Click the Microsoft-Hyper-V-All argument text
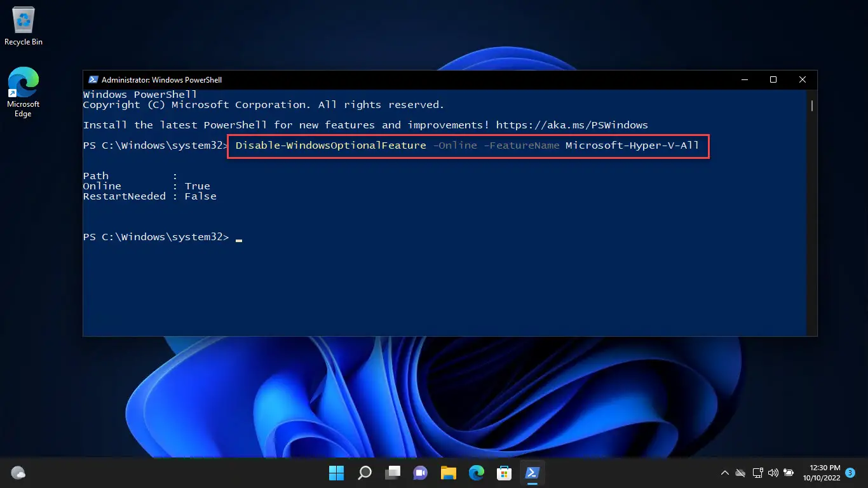868x488 pixels. pyautogui.click(x=632, y=146)
